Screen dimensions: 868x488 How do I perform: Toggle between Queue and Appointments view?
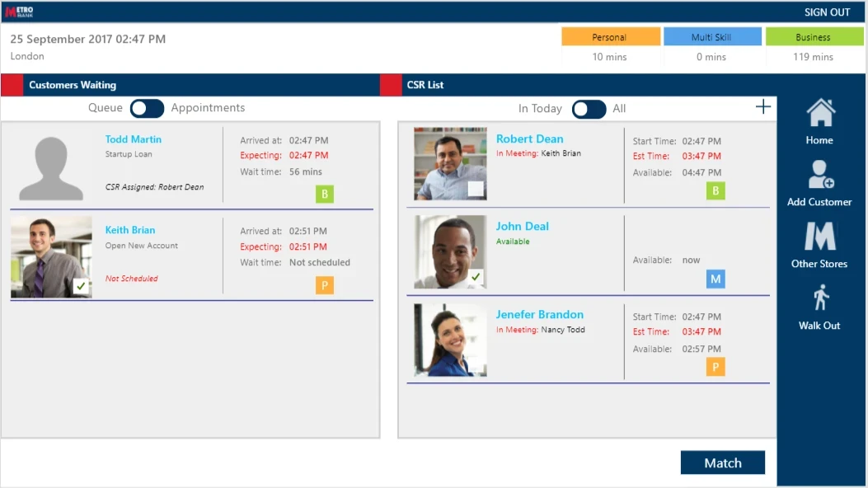pyautogui.click(x=147, y=108)
